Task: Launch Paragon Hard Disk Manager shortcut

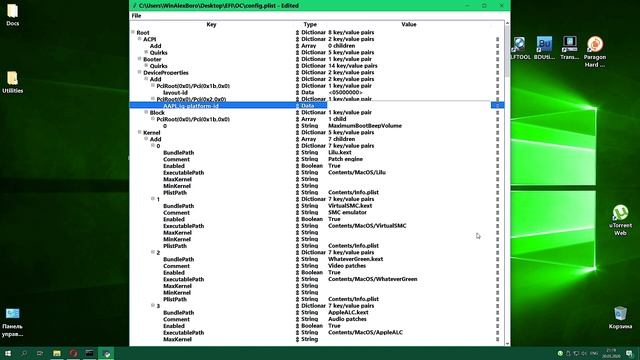Action: tap(595, 52)
